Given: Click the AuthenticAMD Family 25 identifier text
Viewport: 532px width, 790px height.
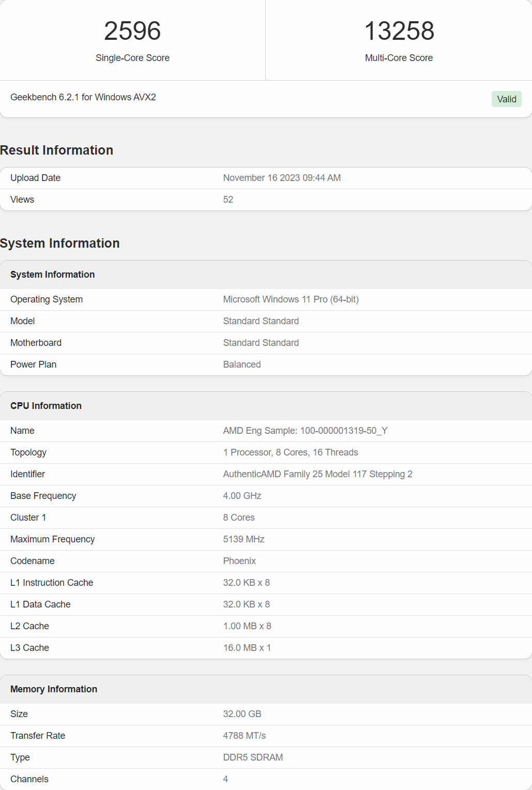Looking at the screenshot, I should (317, 474).
